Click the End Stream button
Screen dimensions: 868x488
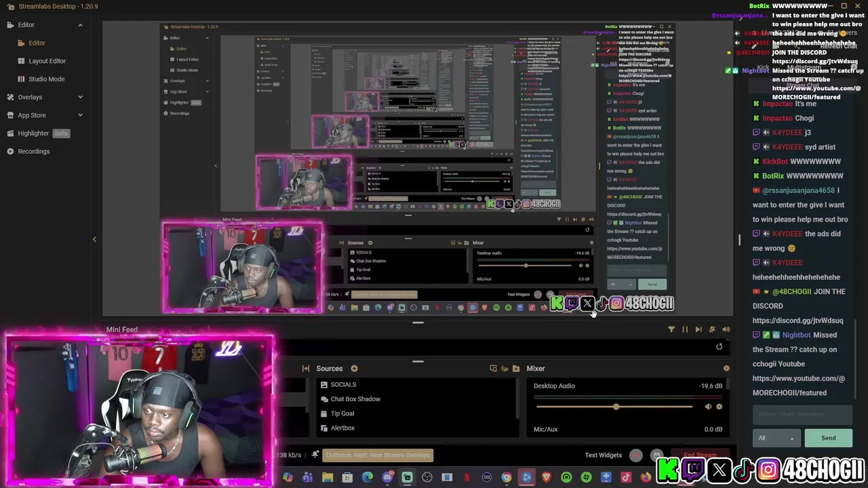(x=700, y=455)
